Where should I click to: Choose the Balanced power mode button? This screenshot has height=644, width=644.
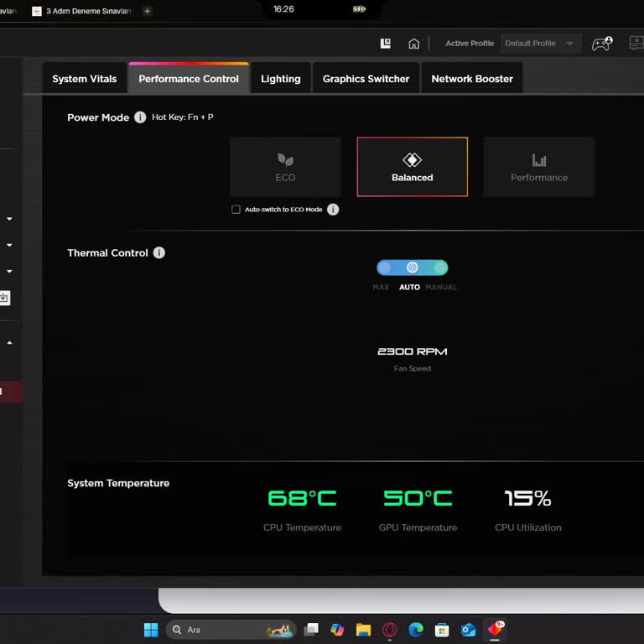(x=412, y=167)
